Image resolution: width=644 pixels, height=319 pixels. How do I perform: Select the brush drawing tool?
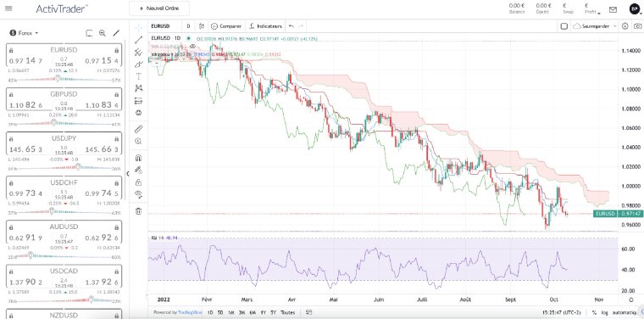139,64
